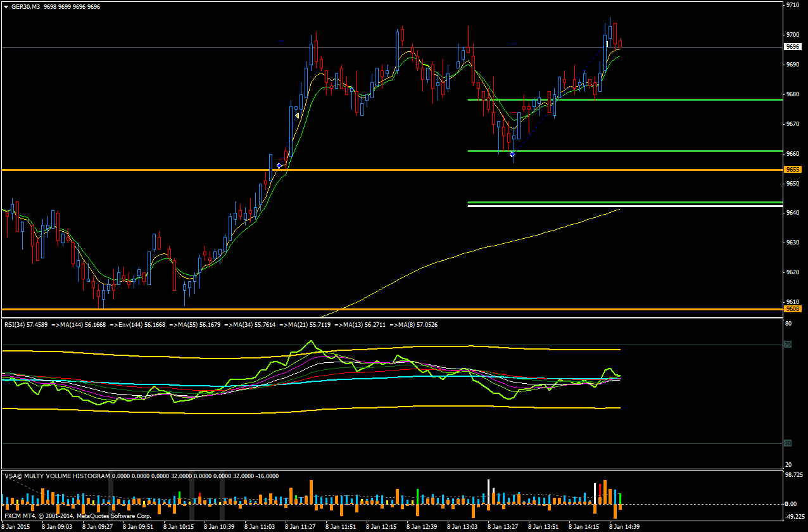Click the 9700 mark on the price scale
The height and width of the screenshot is (532, 808).
click(x=792, y=34)
